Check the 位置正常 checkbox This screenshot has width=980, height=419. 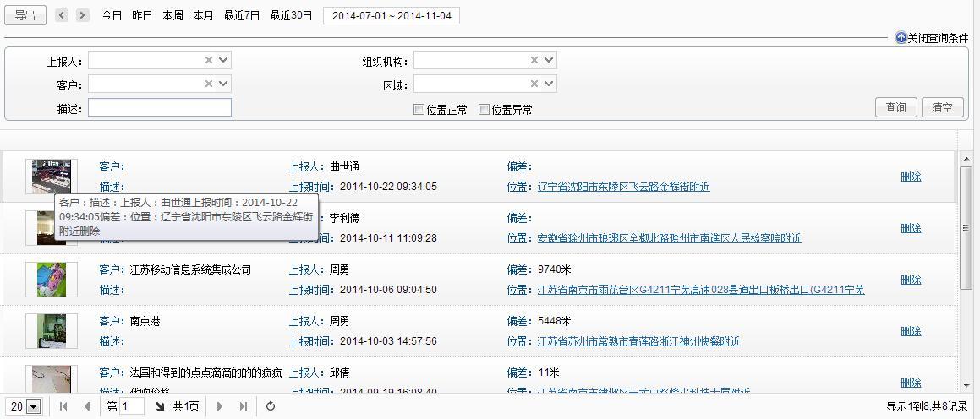pos(419,110)
